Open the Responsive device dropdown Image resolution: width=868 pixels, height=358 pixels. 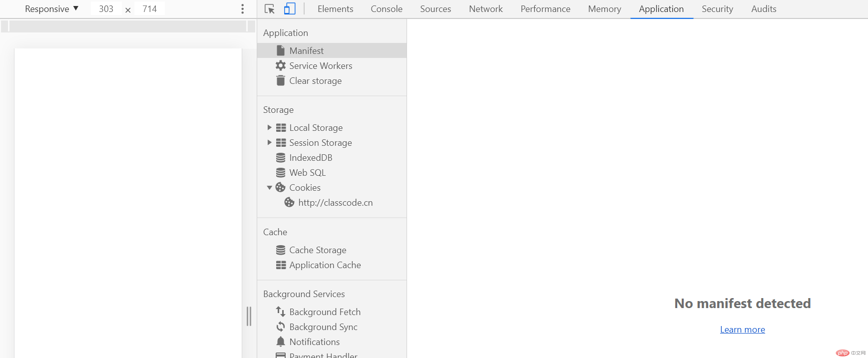pos(51,9)
